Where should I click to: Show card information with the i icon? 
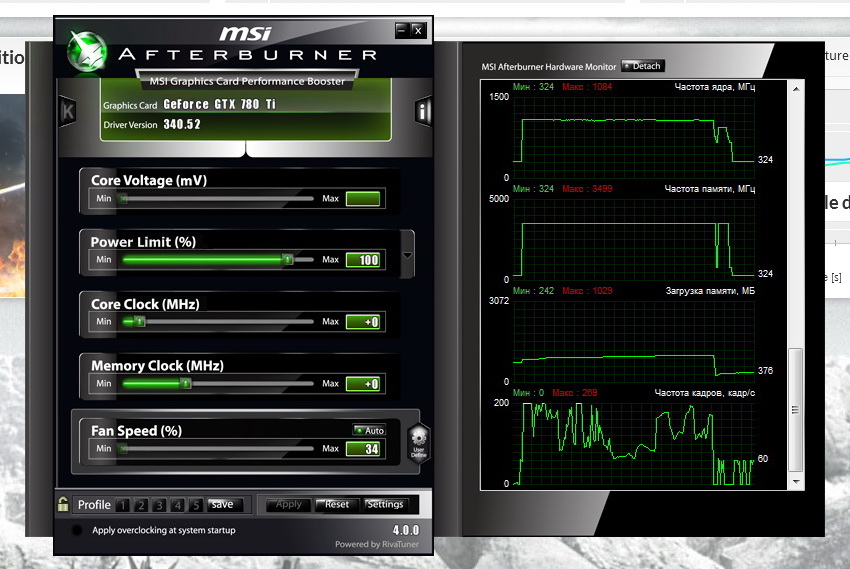(423, 112)
